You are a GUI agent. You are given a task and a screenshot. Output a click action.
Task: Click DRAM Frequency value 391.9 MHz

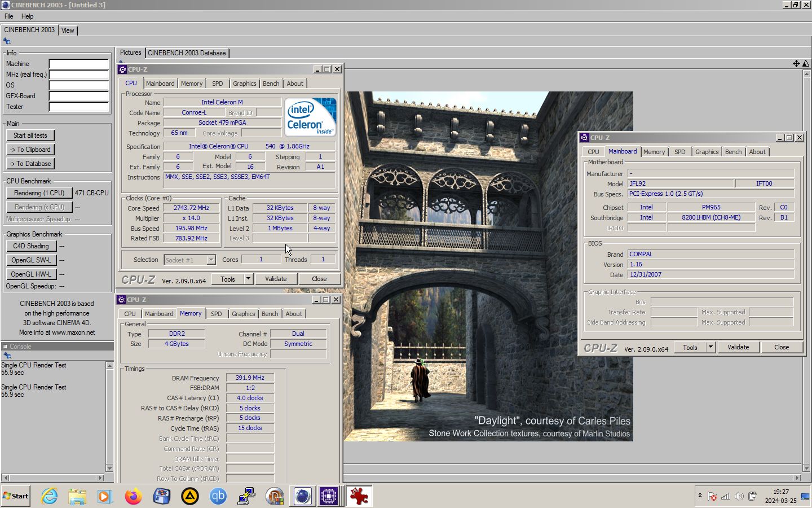tap(250, 378)
